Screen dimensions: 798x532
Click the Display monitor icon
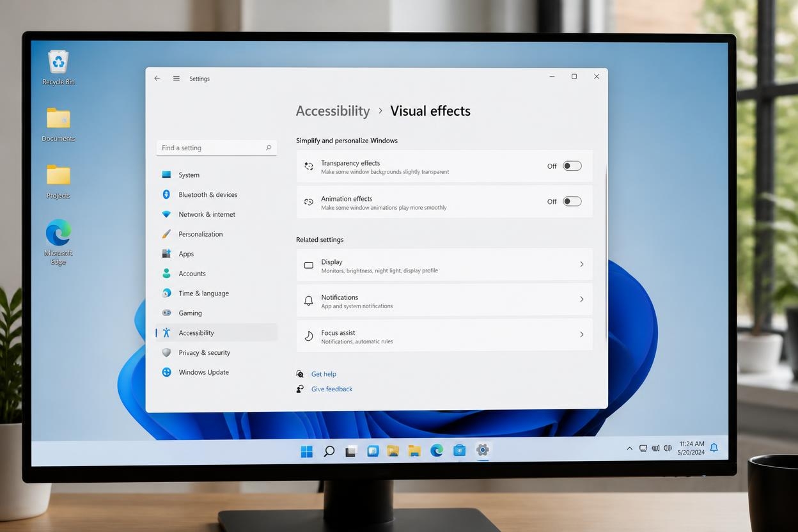pyautogui.click(x=309, y=265)
